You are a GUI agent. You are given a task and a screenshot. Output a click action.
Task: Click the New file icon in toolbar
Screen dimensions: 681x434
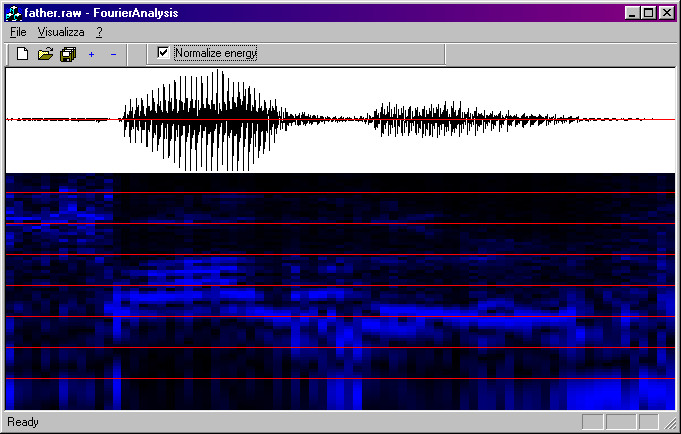coord(23,54)
